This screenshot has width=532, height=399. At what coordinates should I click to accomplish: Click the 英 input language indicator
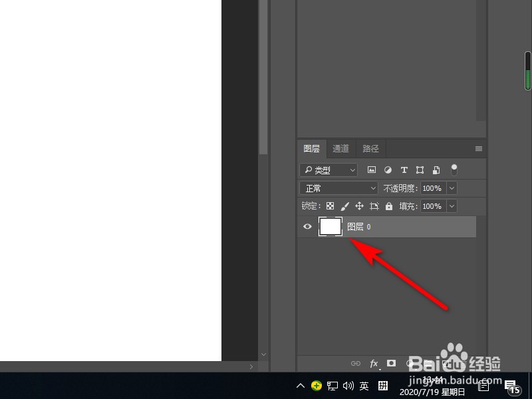point(364,386)
